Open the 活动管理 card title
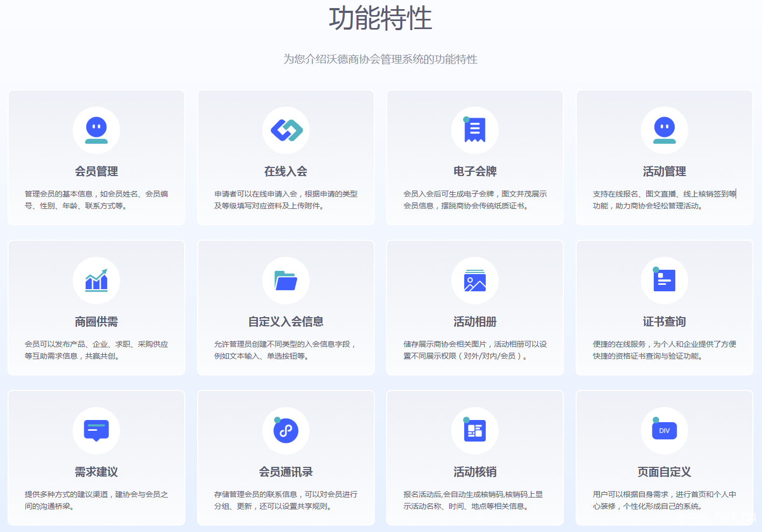 pyautogui.click(x=665, y=171)
